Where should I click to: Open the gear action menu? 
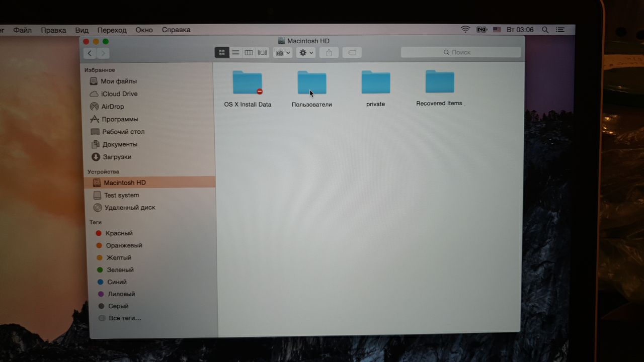coord(306,52)
